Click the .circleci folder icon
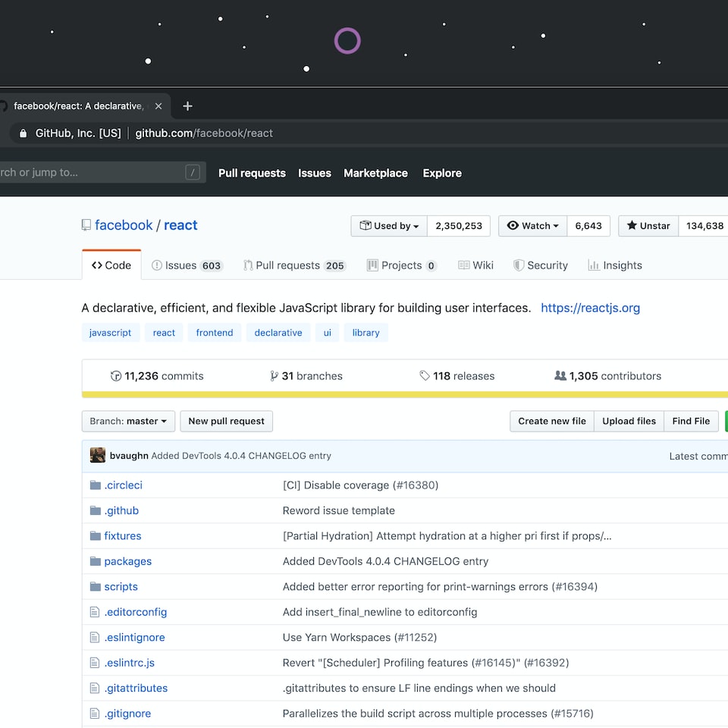 click(95, 485)
